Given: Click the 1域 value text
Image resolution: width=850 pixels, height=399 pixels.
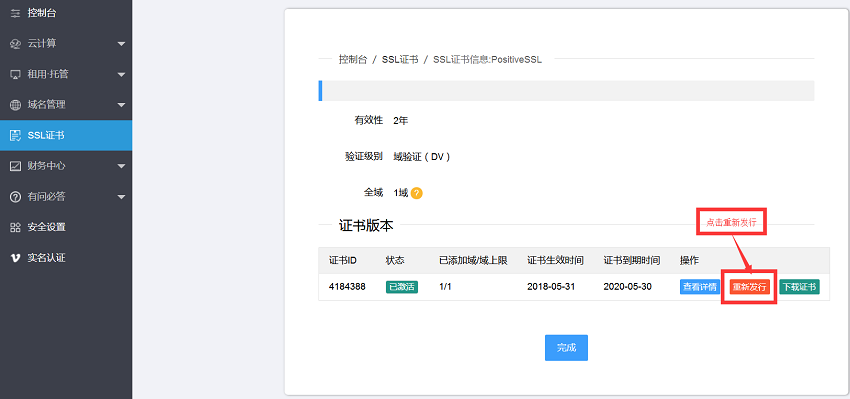Looking at the screenshot, I should click(401, 193).
